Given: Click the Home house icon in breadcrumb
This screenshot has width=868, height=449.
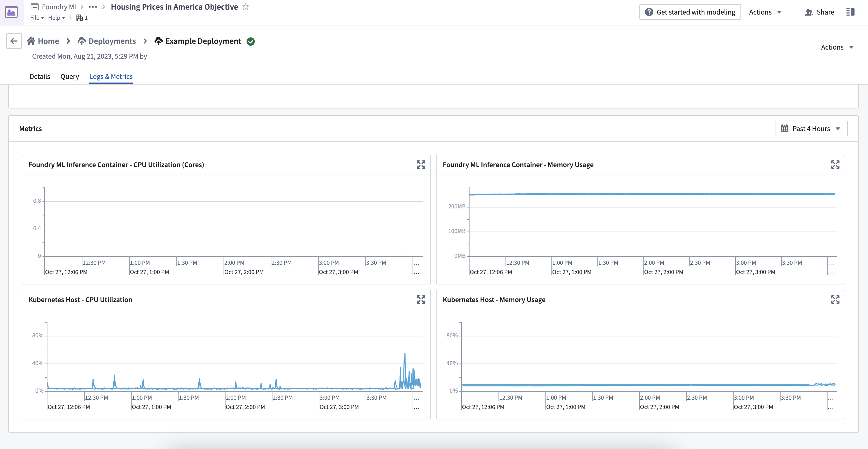Looking at the screenshot, I should [x=31, y=41].
